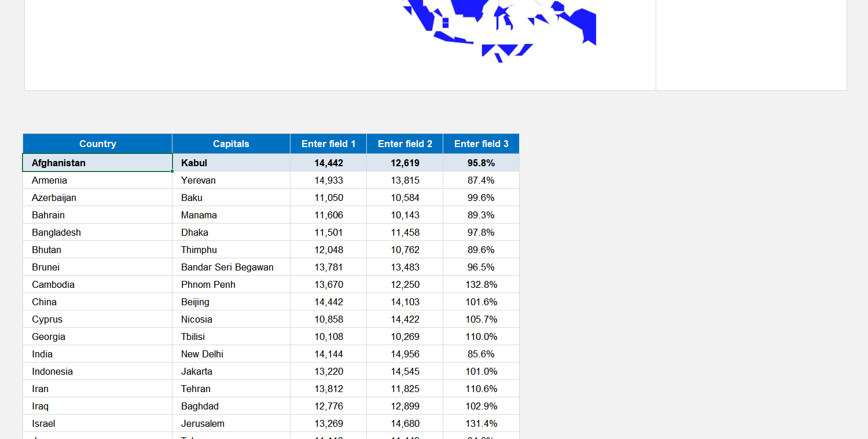Viewport: 868px width, 439px height.
Task: Click the 'Phnom Penh' cell
Action: click(231, 284)
